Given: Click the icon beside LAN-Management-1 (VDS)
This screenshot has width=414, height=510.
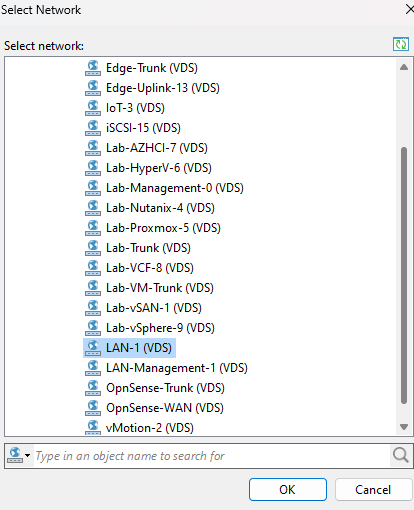Looking at the screenshot, I should coord(93,368).
